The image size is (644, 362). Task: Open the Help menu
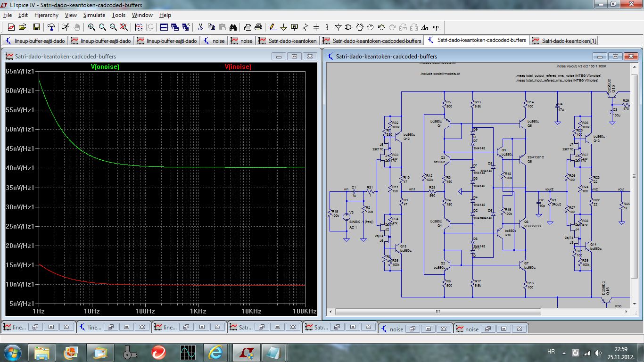(165, 15)
